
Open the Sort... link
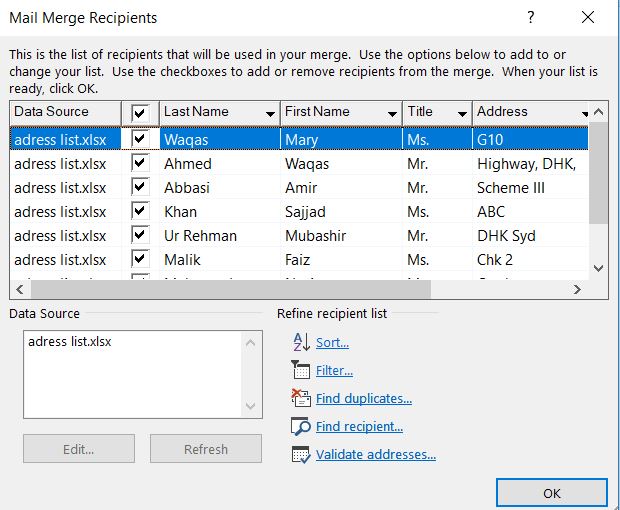332,343
